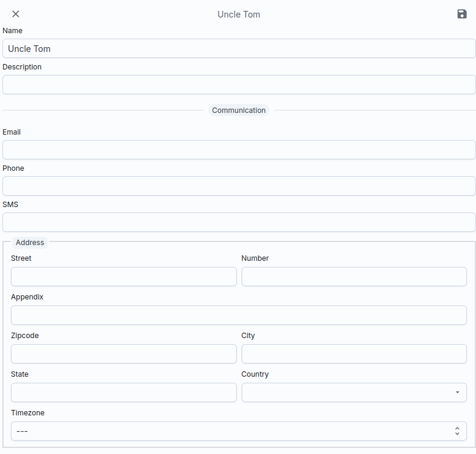476x454 pixels.
Task: Select the address Number input box
Action: coord(354,277)
